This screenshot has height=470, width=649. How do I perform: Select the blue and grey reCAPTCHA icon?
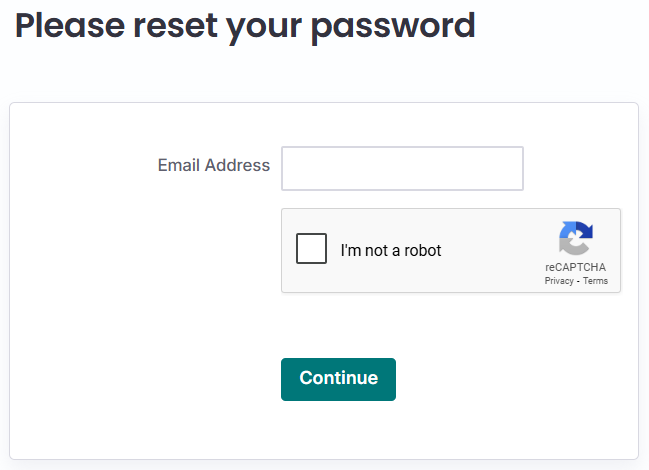pyautogui.click(x=575, y=238)
